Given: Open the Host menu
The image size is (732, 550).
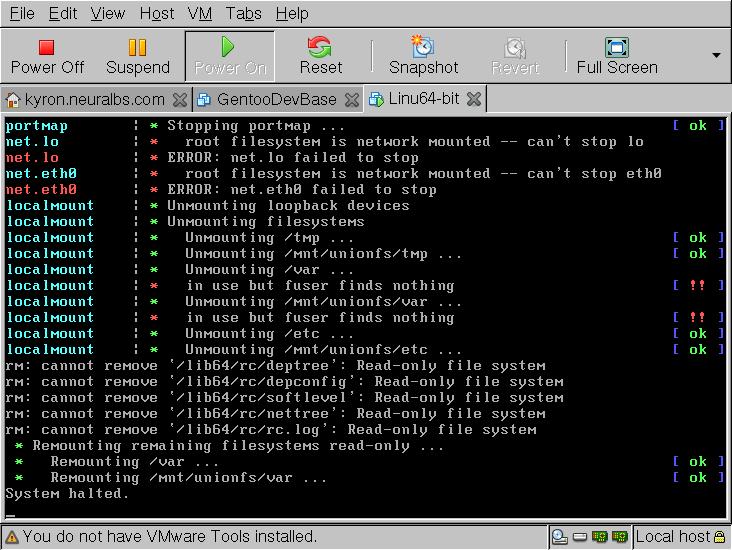Looking at the screenshot, I should (x=156, y=13).
